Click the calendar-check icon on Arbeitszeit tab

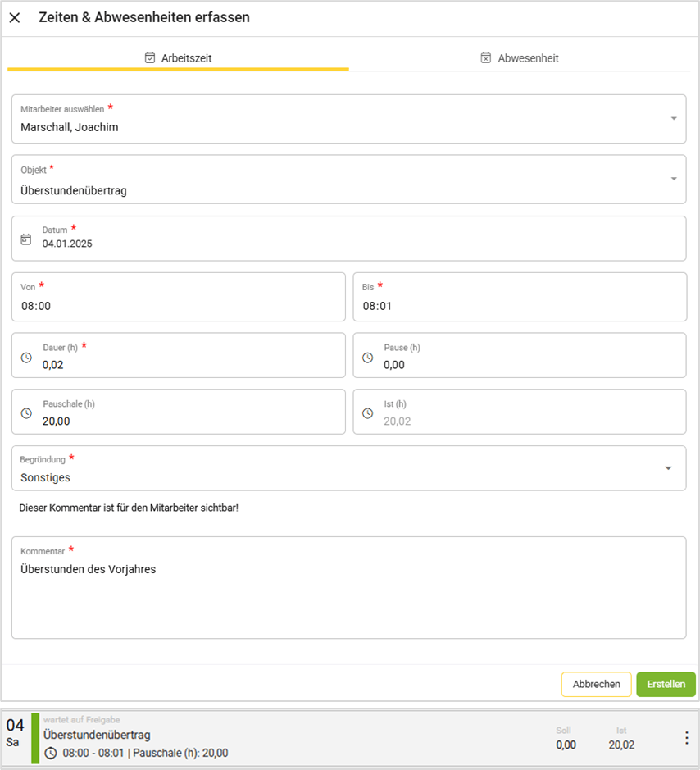[x=150, y=58]
